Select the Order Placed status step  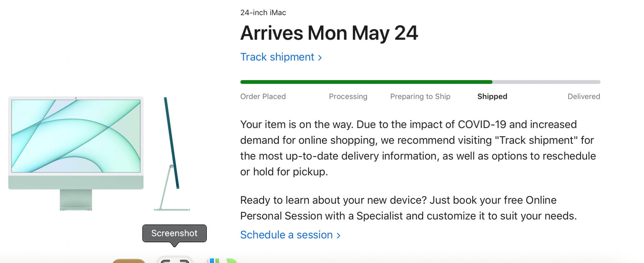pos(263,97)
